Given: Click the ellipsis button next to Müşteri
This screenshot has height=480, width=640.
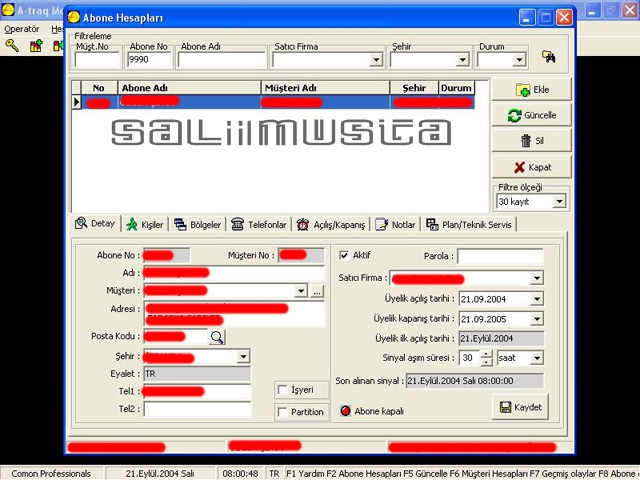Looking at the screenshot, I should tap(317, 291).
